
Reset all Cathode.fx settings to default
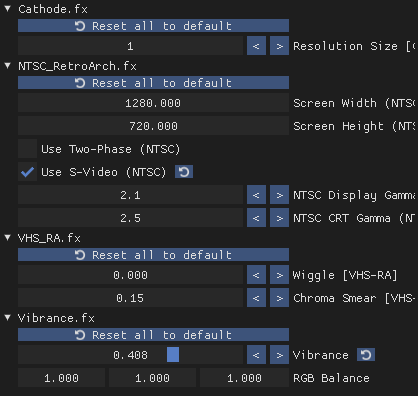[x=153, y=26]
